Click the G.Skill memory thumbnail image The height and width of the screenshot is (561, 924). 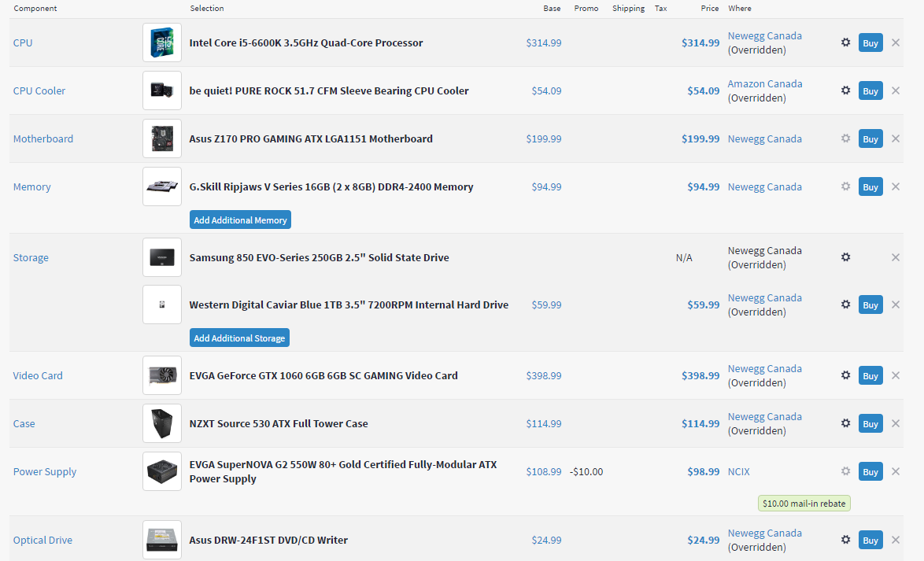[x=162, y=186]
